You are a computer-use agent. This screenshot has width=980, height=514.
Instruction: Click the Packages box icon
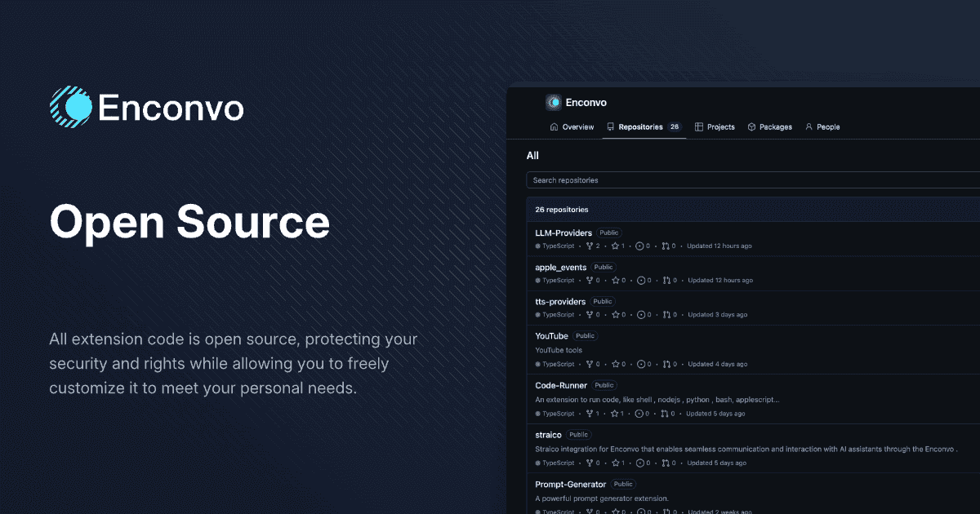751,126
